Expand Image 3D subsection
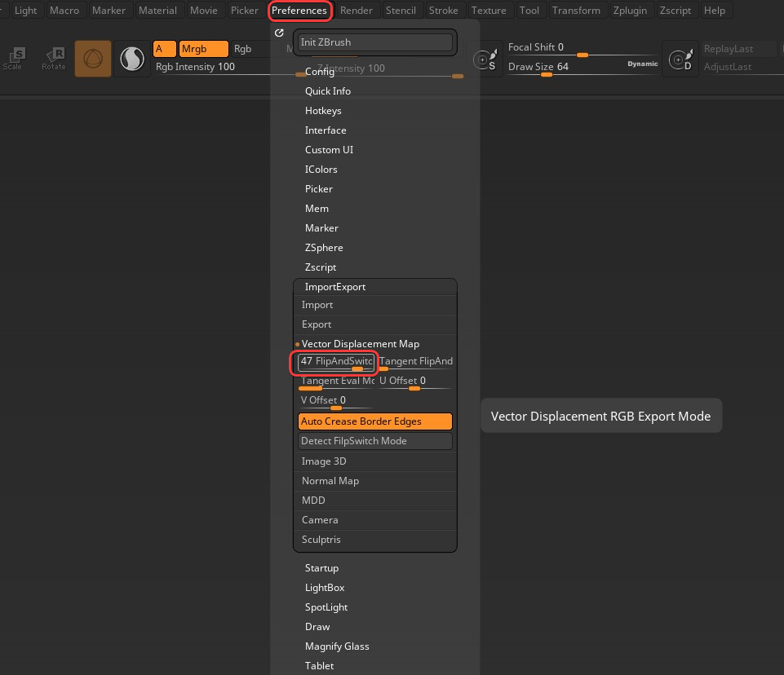Viewport: 784px width, 675px height. pyautogui.click(x=324, y=461)
